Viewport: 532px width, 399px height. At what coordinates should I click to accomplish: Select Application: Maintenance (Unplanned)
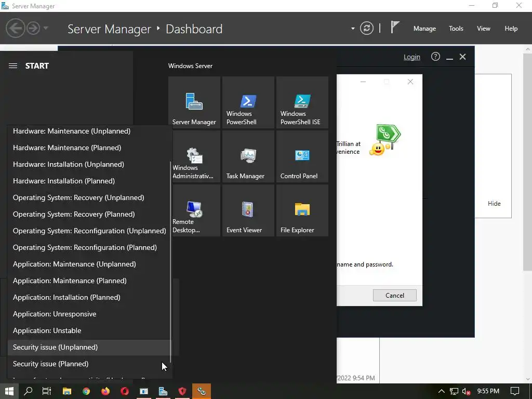(x=89, y=264)
